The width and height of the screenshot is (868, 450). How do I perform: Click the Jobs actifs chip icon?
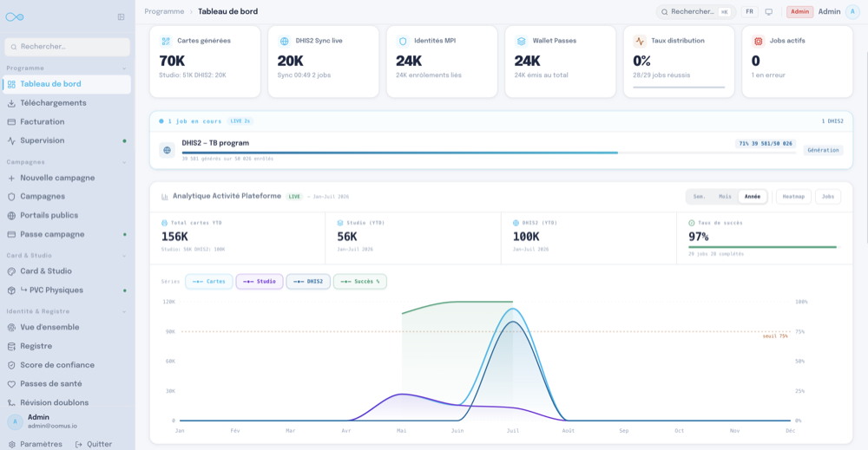click(x=758, y=41)
